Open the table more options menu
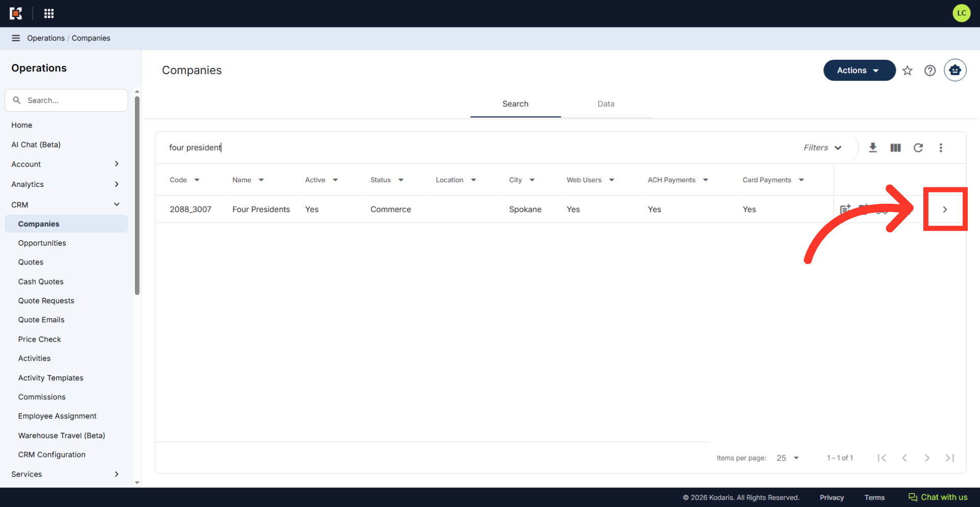Viewport: 980px width, 507px height. pyautogui.click(x=941, y=148)
